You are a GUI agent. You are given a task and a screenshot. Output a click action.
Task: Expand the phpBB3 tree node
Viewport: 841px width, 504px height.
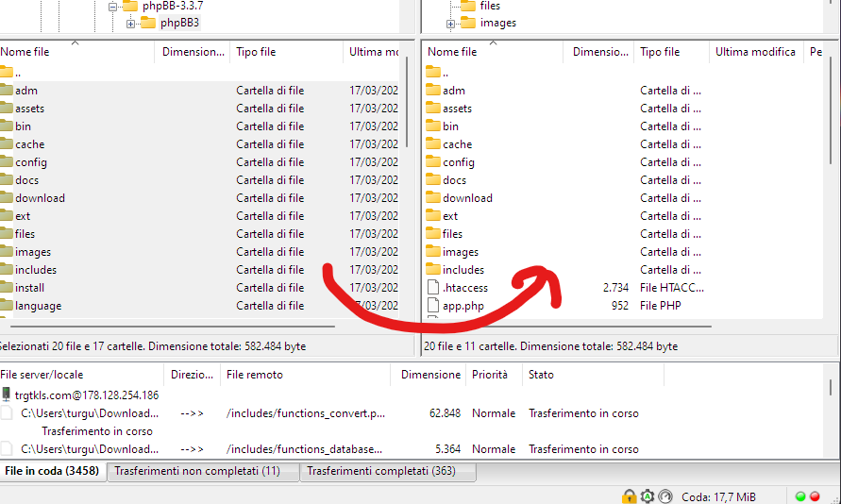pos(130,23)
